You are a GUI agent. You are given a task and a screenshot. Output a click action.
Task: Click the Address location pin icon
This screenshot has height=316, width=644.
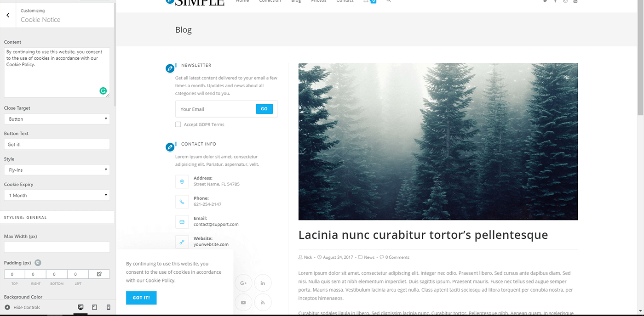click(x=182, y=181)
